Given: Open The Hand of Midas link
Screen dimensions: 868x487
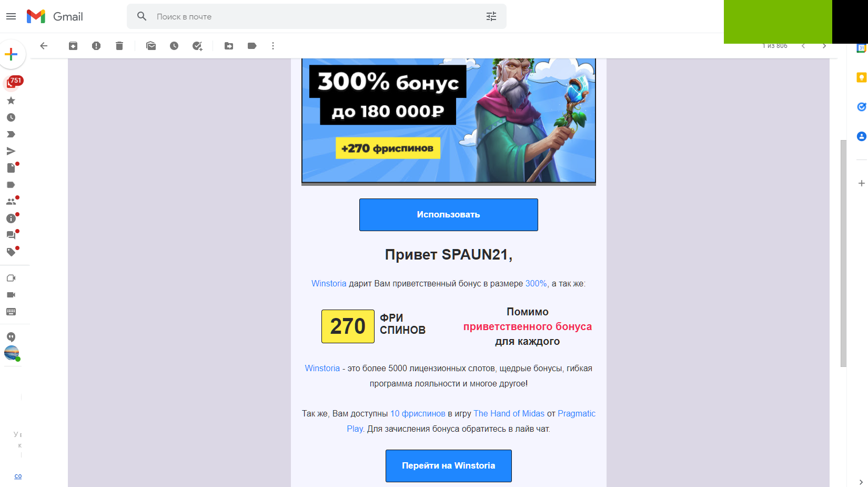Looking at the screenshot, I should click(x=509, y=414).
